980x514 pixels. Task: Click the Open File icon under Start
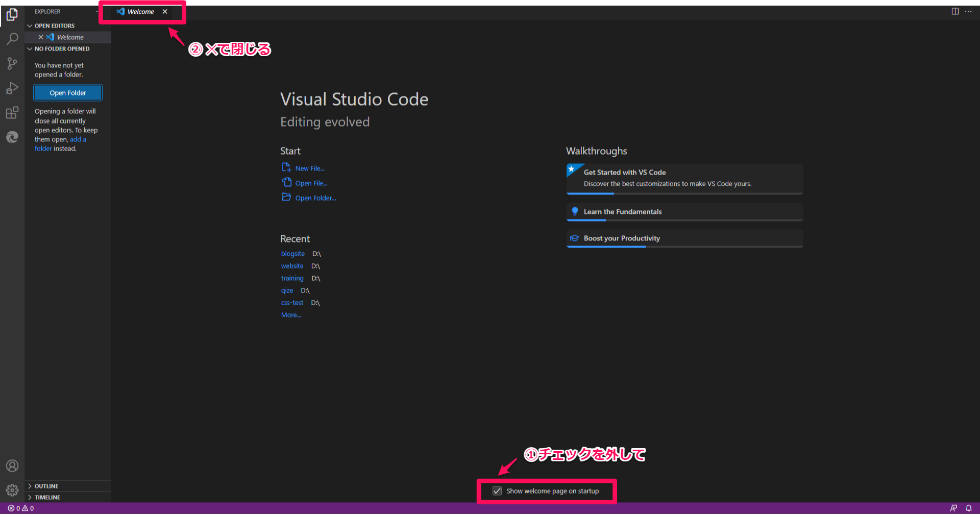pos(286,182)
